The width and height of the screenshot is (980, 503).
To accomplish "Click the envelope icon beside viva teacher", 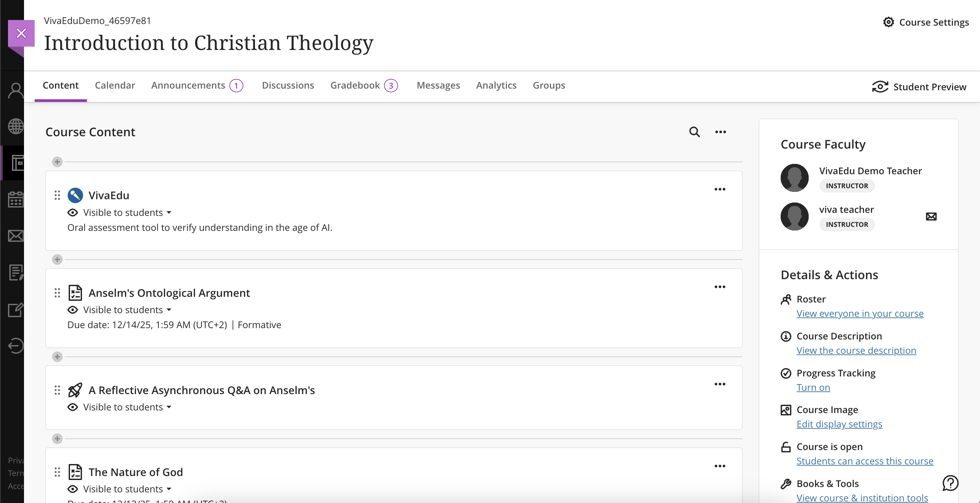I will pos(931,217).
